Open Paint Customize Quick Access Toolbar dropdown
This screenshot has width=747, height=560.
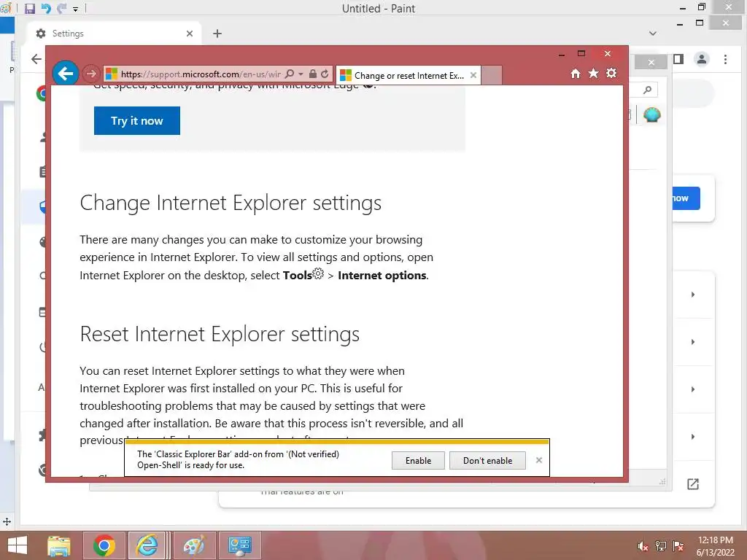(75, 9)
